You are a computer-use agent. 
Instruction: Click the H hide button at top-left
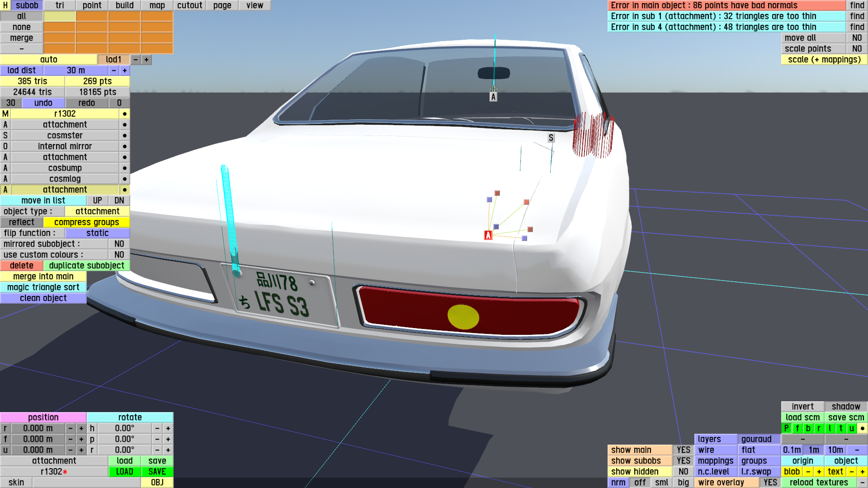click(5, 5)
